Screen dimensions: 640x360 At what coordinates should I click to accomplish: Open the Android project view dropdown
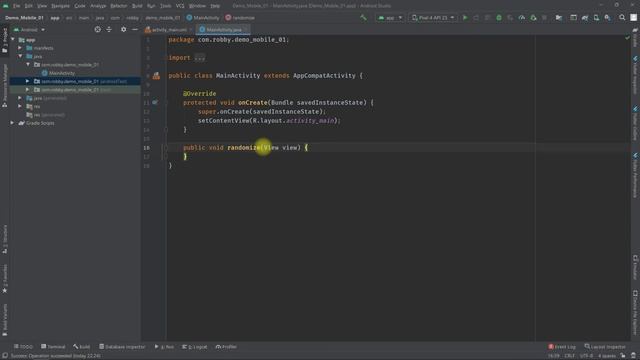coord(29,30)
